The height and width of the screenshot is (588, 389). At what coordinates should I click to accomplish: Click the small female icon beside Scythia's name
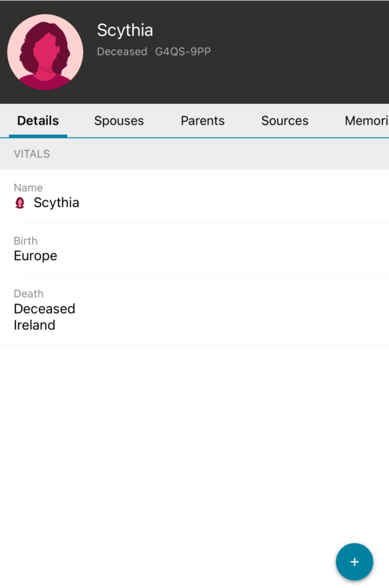coord(20,203)
